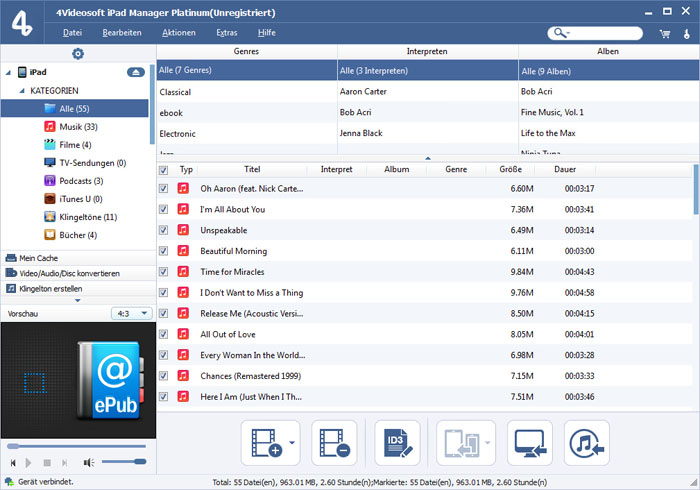Click the export to iTunes button
This screenshot has width=700, height=490.
(587, 442)
